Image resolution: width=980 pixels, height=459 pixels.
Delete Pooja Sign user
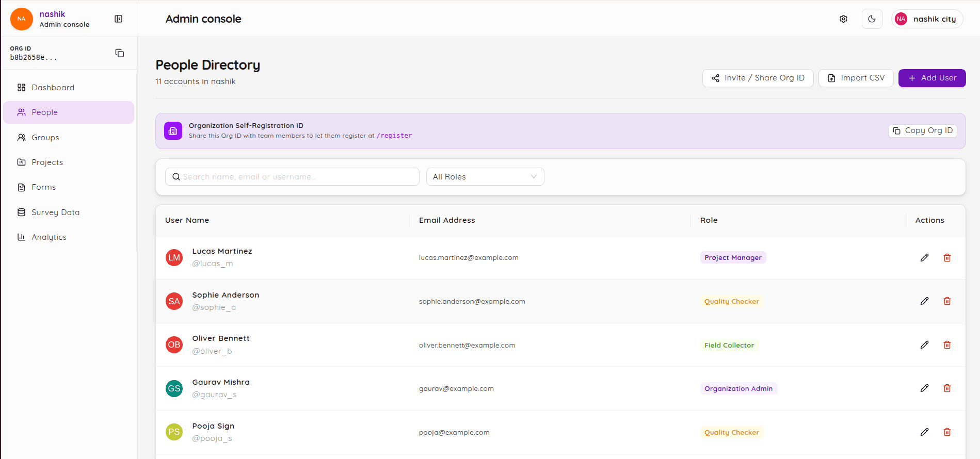click(947, 432)
